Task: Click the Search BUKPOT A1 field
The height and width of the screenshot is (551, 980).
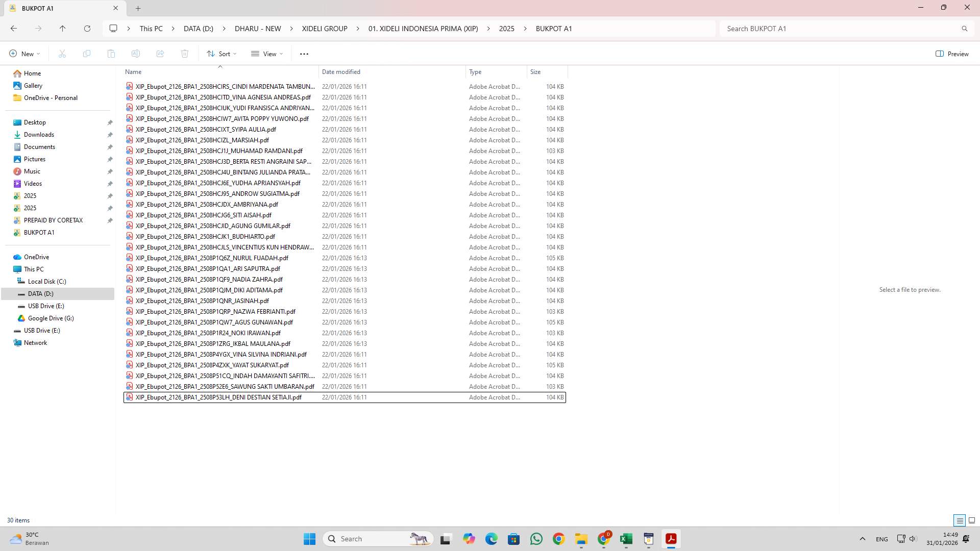Action: coord(842,29)
